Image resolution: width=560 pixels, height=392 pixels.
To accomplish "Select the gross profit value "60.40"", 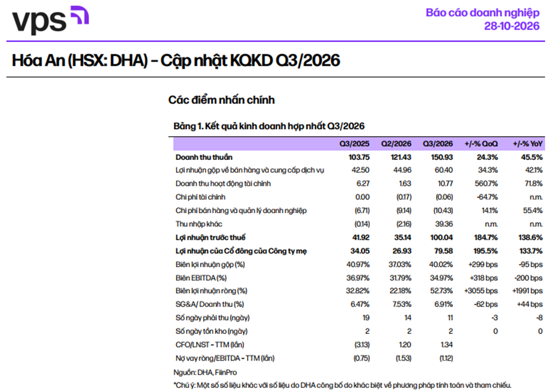I will click(444, 171).
